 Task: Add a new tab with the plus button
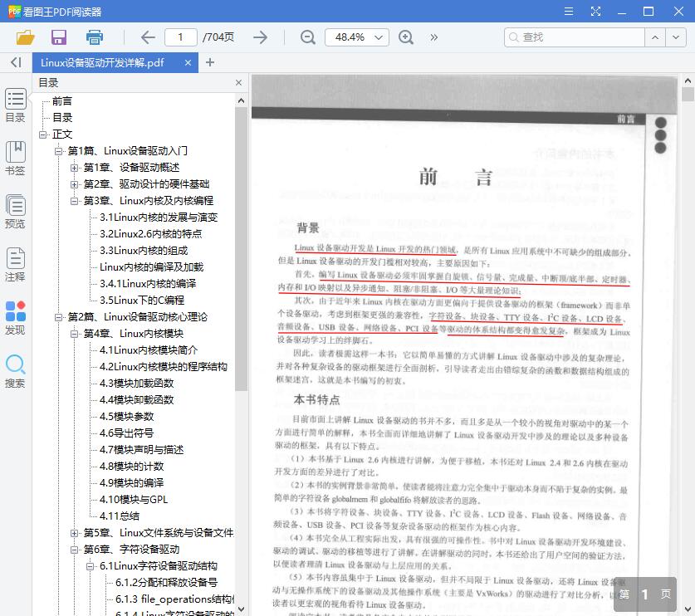point(210,62)
